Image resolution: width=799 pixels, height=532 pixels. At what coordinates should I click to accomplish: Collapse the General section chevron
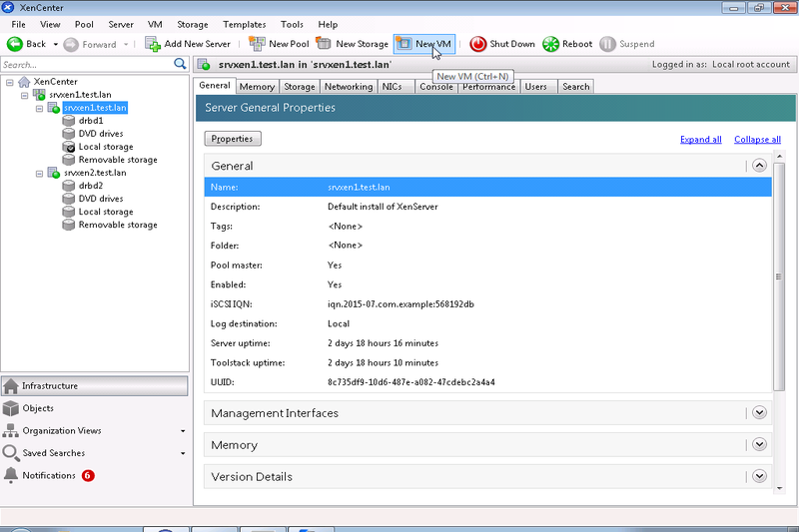click(x=759, y=166)
